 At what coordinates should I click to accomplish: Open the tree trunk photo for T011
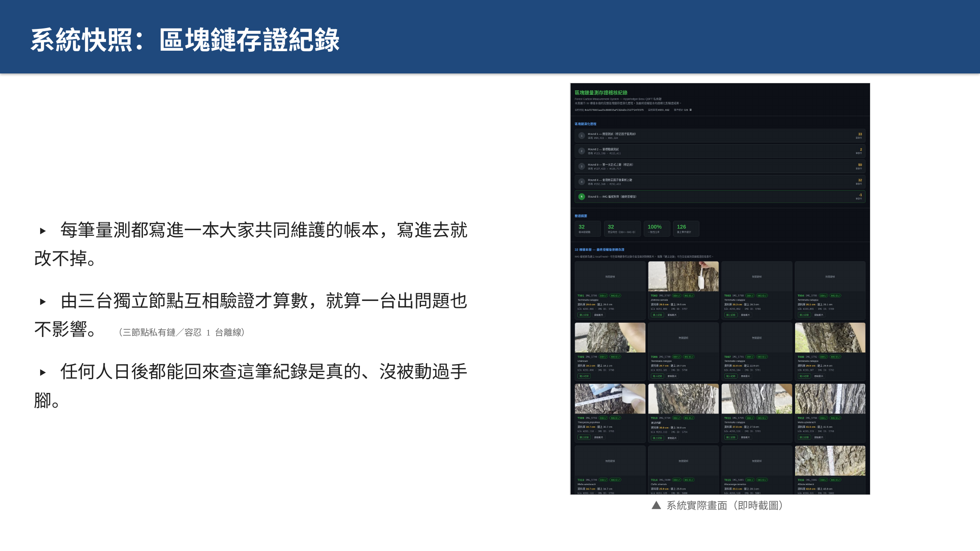pyautogui.click(x=757, y=399)
